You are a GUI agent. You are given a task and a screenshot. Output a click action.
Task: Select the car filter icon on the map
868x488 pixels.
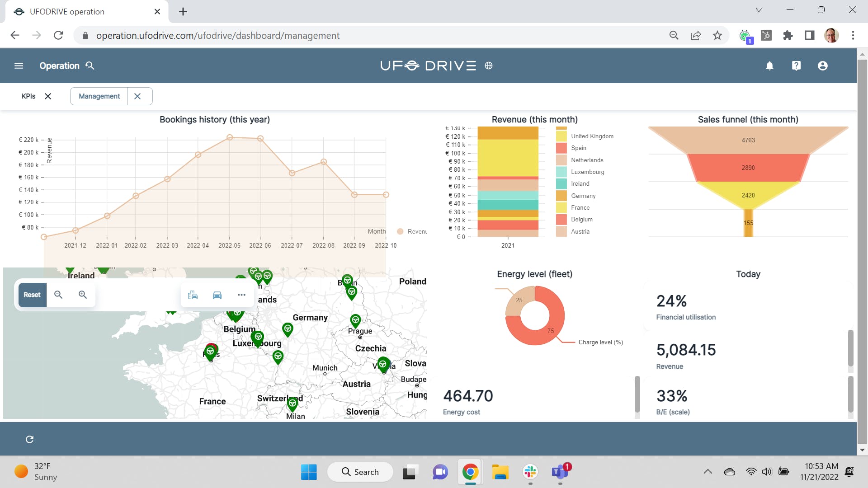tap(217, 295)
